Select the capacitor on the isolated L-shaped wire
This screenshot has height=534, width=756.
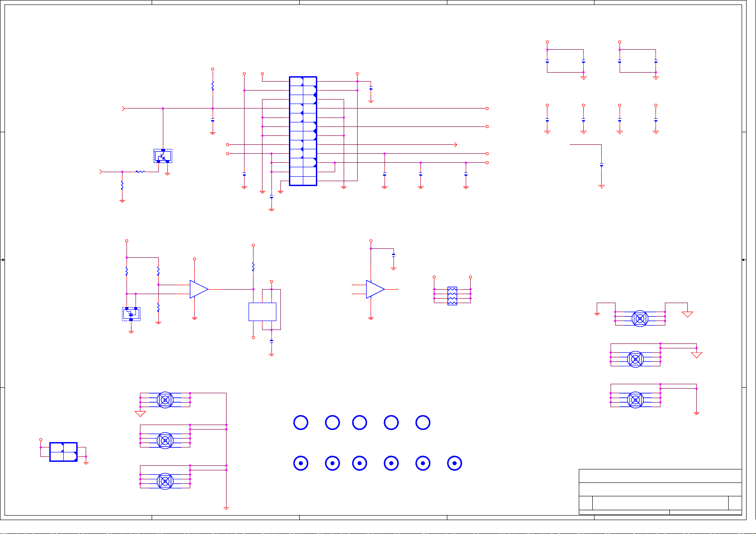pyautogui.click(x=602, y=165)
